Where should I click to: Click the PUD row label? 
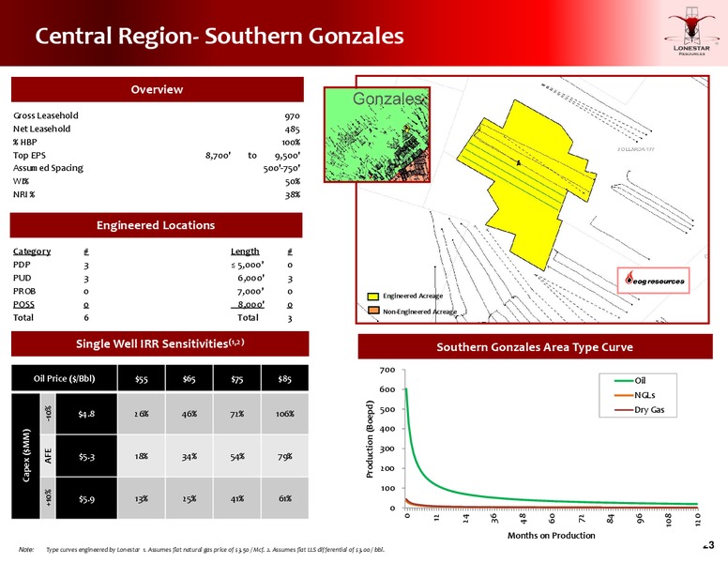click(22, 278)
